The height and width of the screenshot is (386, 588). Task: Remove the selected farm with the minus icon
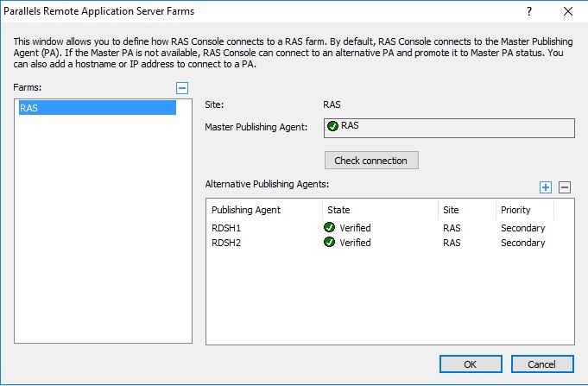(182, 88)
